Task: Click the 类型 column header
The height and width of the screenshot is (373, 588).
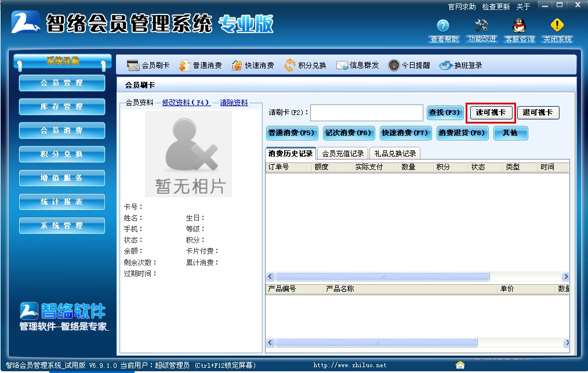Action: click(x=520, y=167)
